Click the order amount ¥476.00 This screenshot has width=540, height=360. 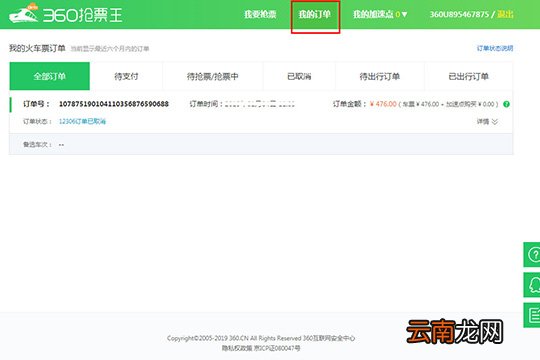383,104
